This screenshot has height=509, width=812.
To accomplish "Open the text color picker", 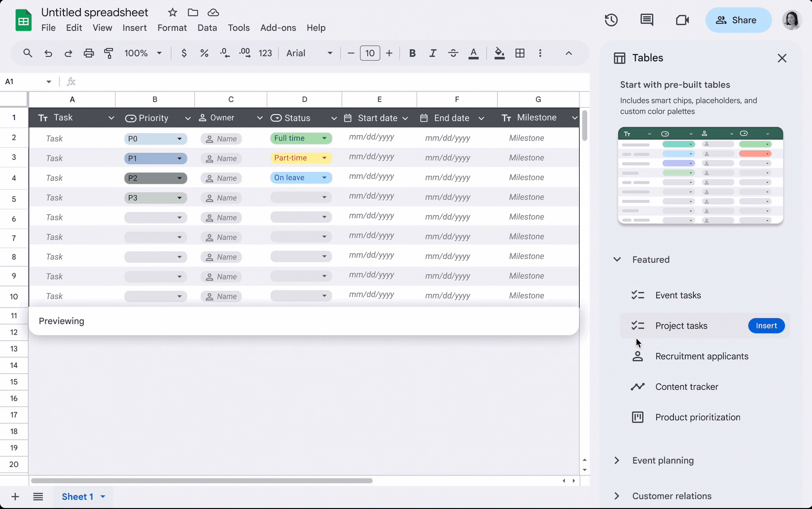I will coord(473,53).
